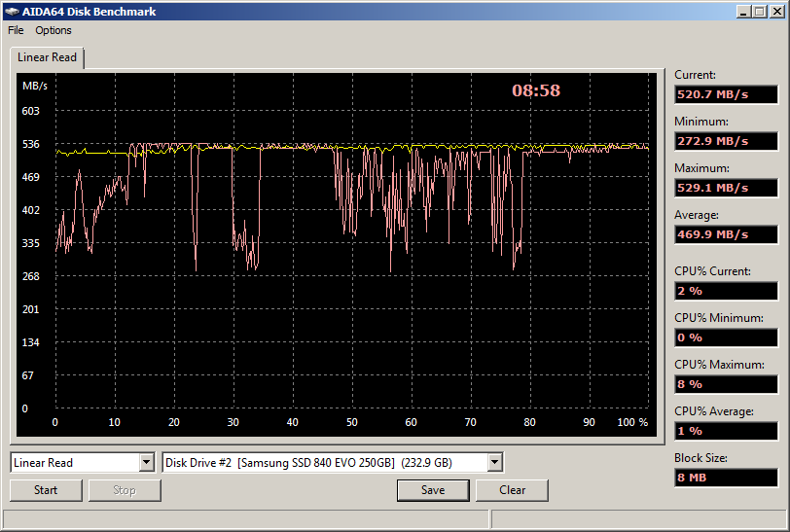The height and width of the screenshot is (532, 790).
Task: Click the AIDA64 title bar drive icon
Action: click(x=12, y=12)
